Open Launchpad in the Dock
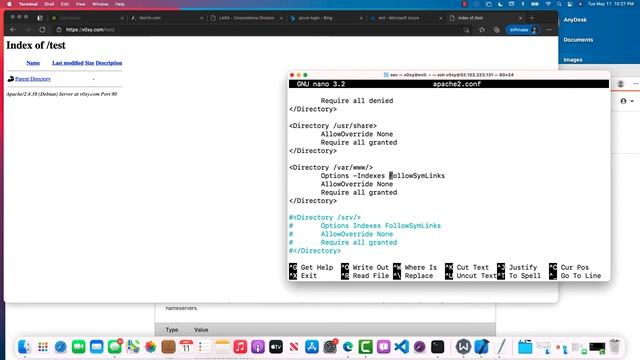The width and height of the screenshot is (640, 360). pyautogui.click(x=42, y=347)
